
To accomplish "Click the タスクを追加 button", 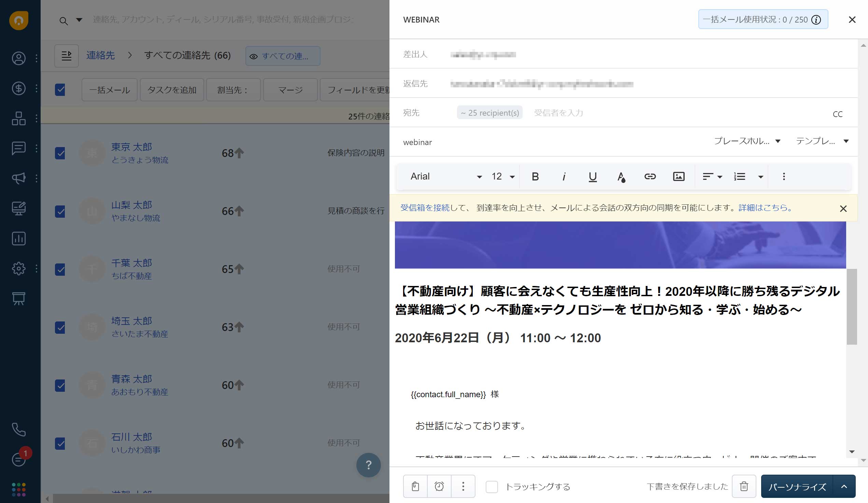I will [172, 90].
